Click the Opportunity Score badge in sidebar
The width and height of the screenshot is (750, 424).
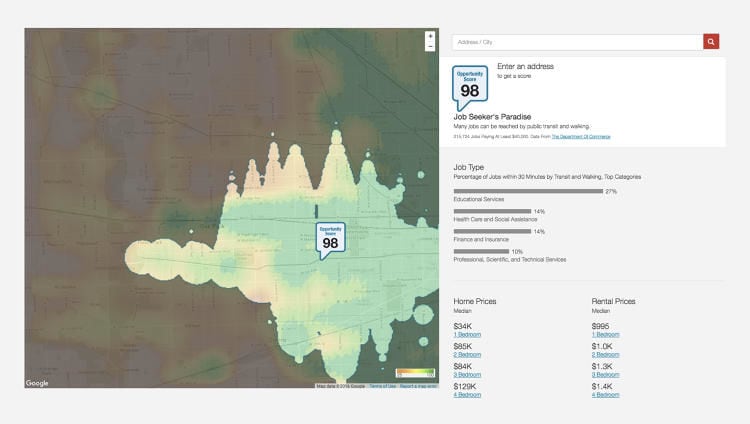pyautogui.click(x=470, y=87)
